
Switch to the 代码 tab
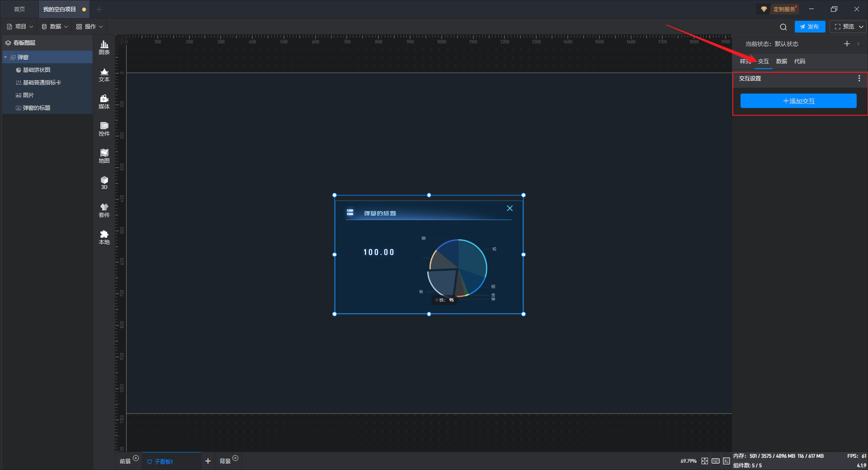pyautogui.click(x=800, y=61)
